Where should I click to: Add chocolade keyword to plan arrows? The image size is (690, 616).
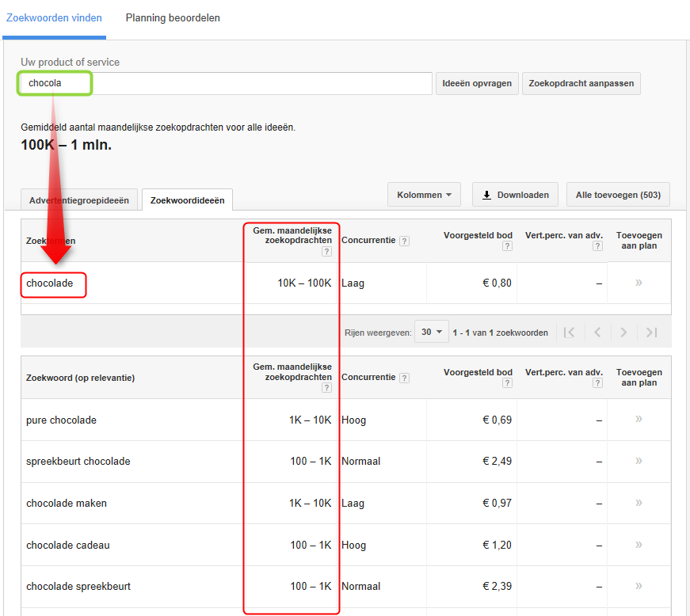click(x=639, y=283)
